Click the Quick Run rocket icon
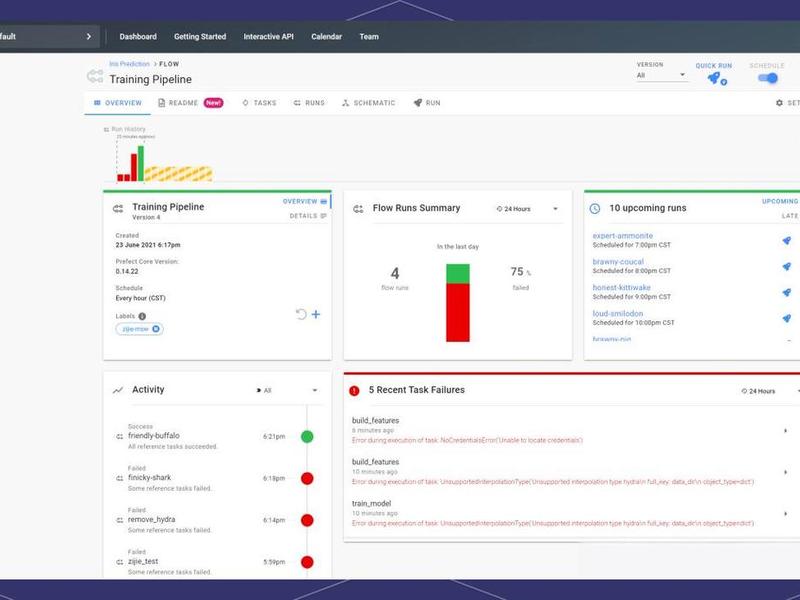This screenshot has height=600, width=800. [x=714, y=78]
